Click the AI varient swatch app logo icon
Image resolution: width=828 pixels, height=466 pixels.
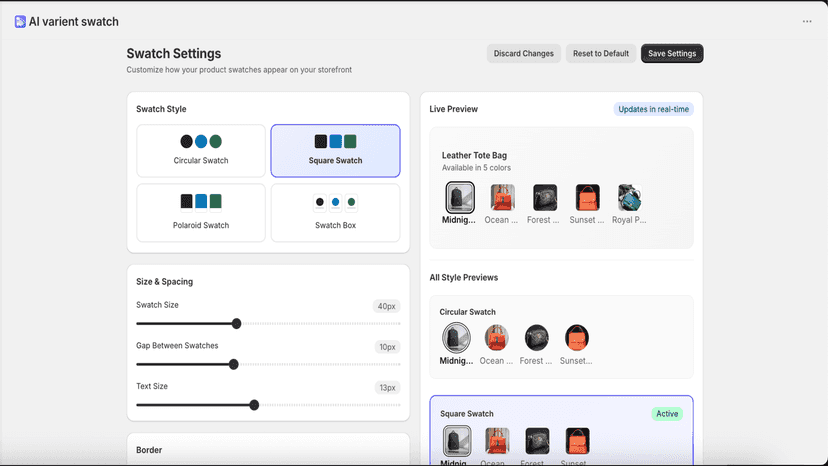click(20, 22)
